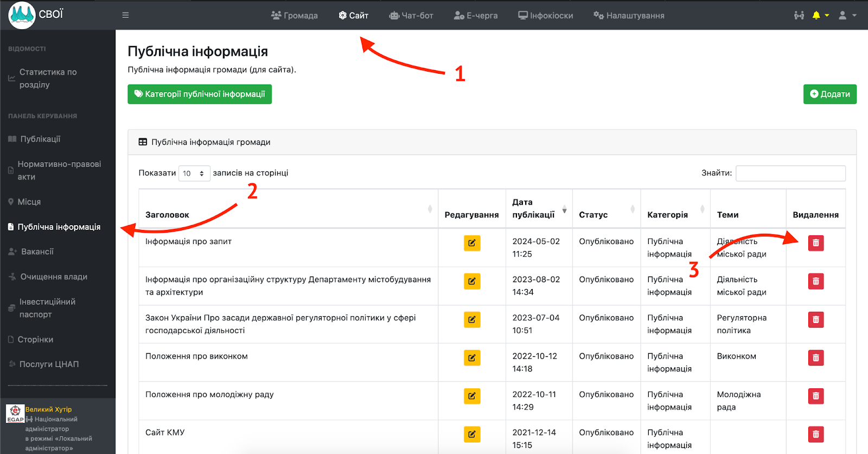Open the 'Сайт' top navigation tab

point(354,15)
